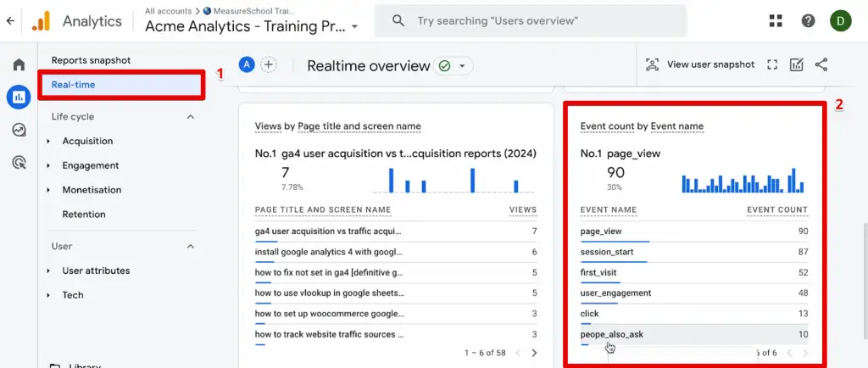Click the MeasureSchool account breadcrumb
This screenshot has width=868, height=368.
pos(248,11)
